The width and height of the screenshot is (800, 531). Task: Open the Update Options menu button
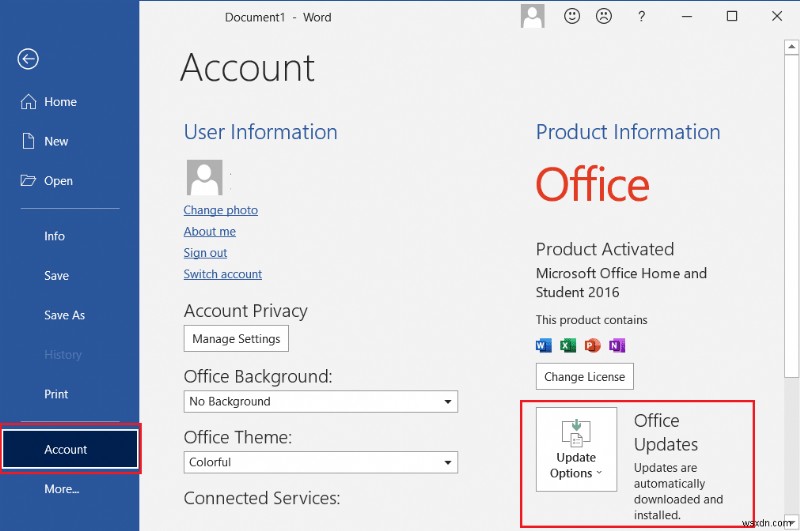(x=576, y=449)
